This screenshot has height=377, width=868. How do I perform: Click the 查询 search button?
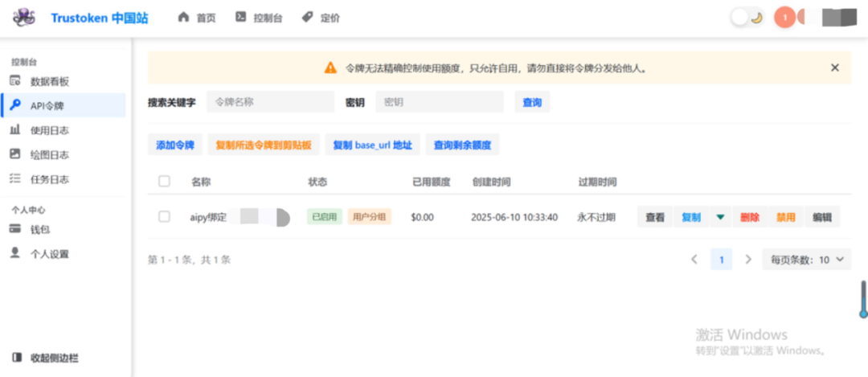click(x=532, y=102)
